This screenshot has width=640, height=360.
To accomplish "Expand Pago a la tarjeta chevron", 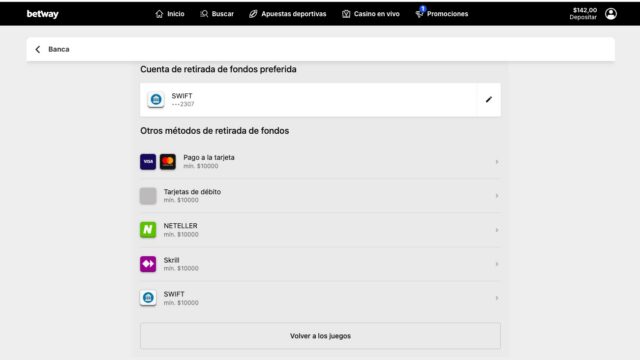I will 497,162.
